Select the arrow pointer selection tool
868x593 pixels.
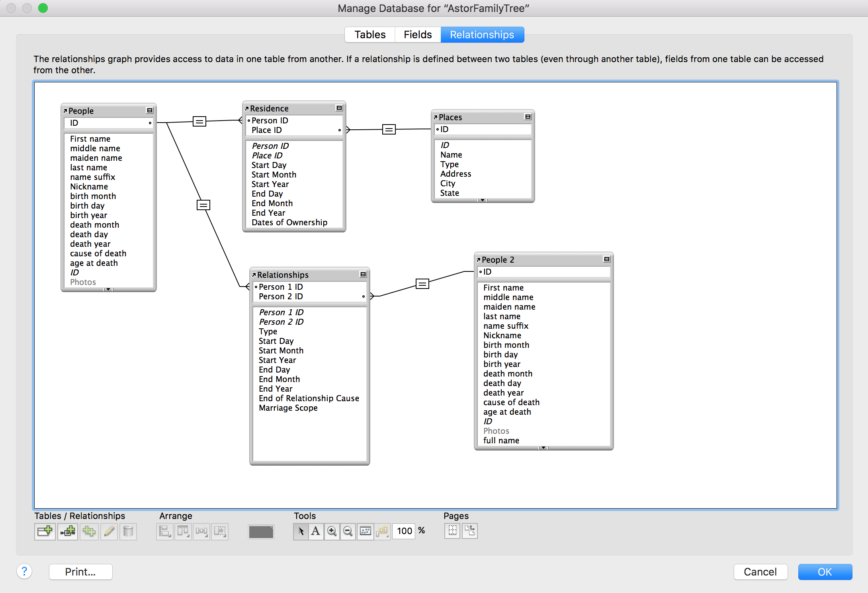(301, 531)
